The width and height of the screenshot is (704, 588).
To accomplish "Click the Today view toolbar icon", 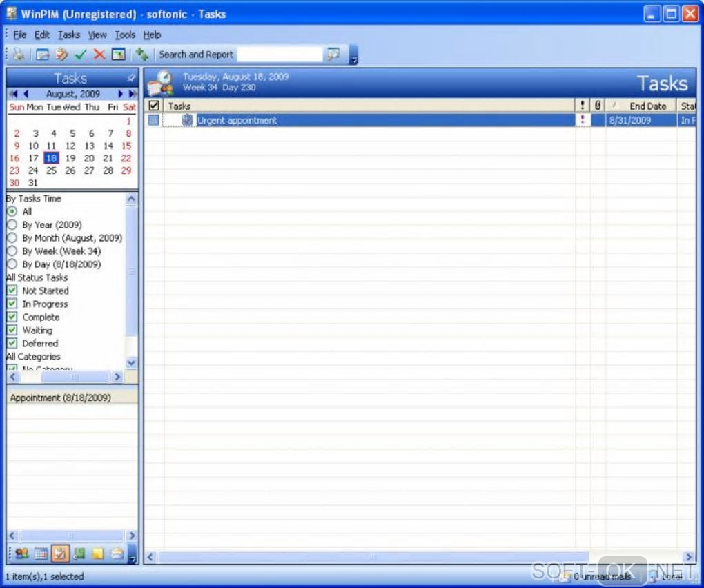I will point(119,55).
